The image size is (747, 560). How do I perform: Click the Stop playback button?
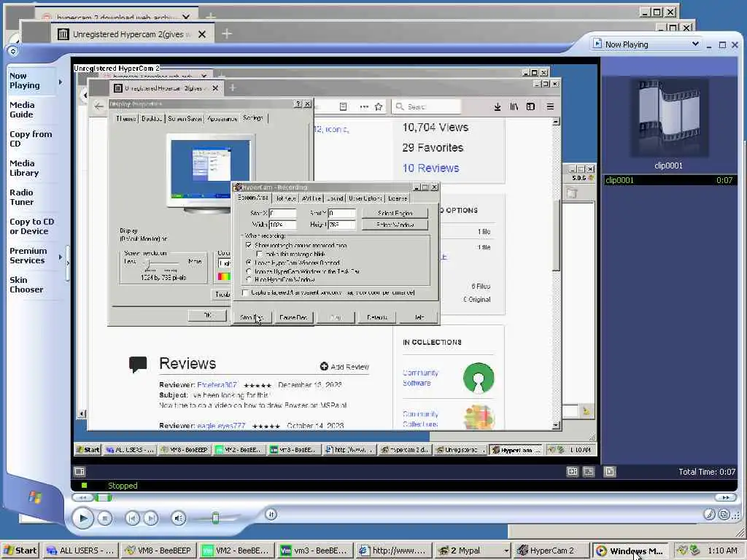[105, 518]
